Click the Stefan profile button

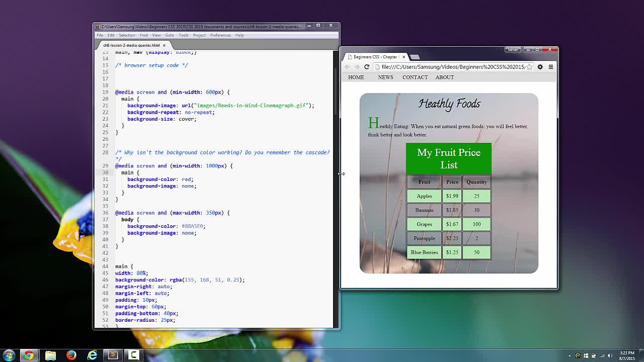point(513,49)
